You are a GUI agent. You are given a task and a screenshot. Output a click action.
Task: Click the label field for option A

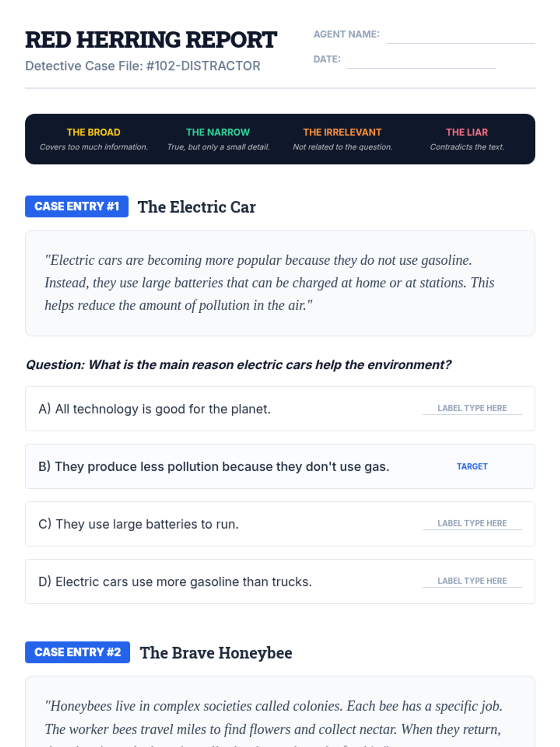point(472,408)
